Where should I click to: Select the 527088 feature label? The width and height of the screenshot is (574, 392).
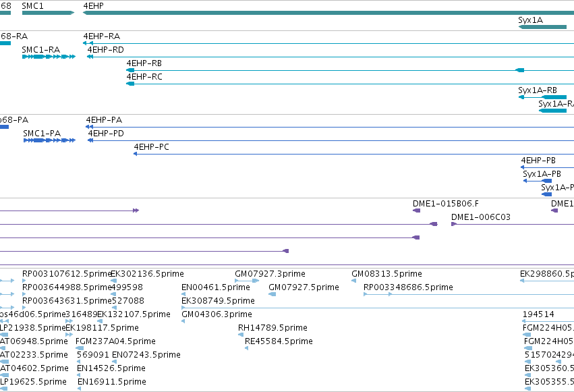[x=127, y=301]
